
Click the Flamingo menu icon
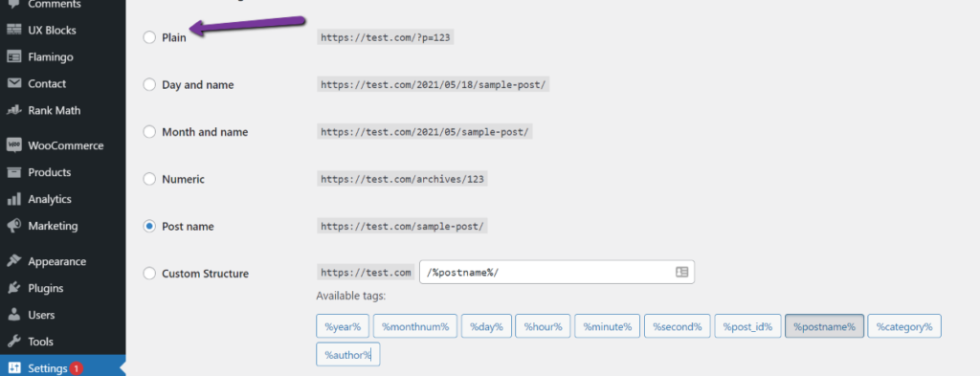click(14, 56)
